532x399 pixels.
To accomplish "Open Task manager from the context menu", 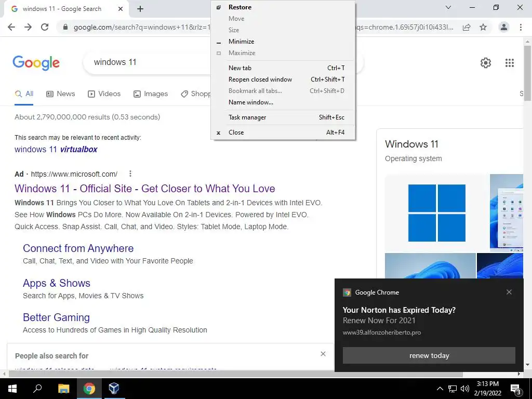I will pyautogui.click(x=283, y=117).
